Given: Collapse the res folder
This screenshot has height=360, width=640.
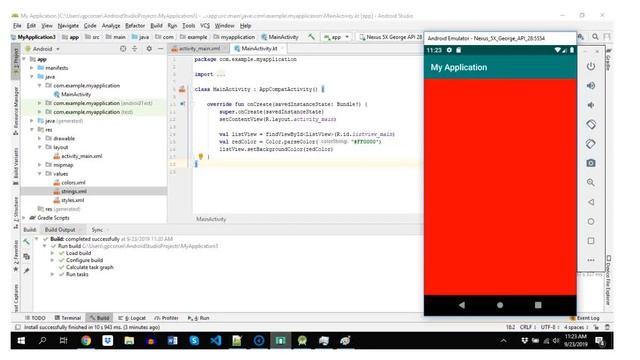Looking at the screenshot, I should [x=32, y=130].
